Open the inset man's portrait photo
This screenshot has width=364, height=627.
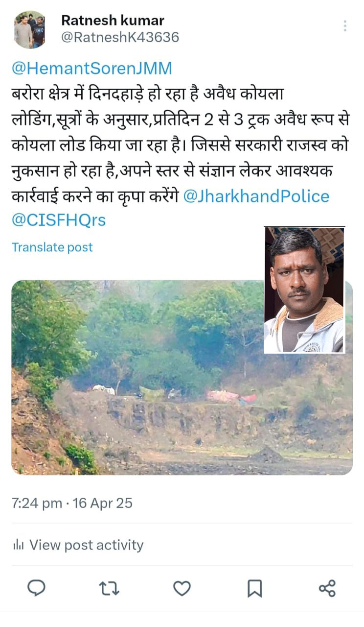click(304, 290)
